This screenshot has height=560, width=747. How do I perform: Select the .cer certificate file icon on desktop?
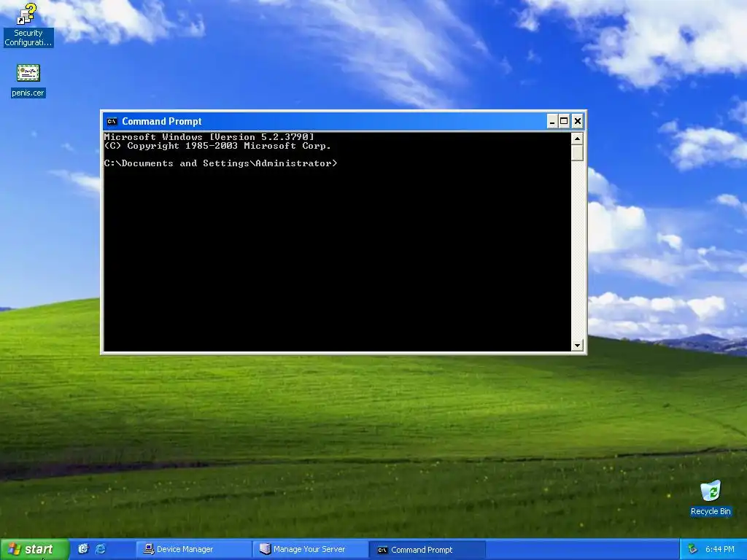[28, 73]
